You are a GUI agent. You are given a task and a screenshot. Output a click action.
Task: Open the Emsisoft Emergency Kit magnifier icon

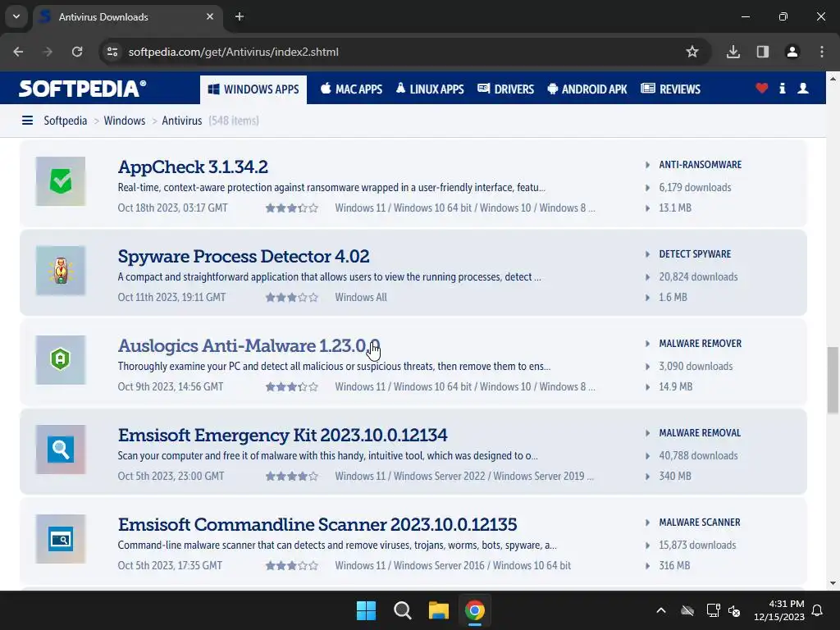pos(61,450)
